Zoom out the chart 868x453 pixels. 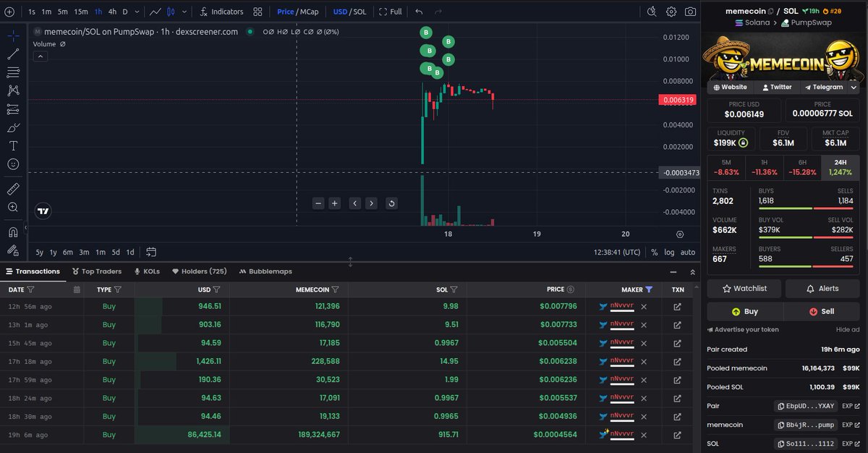tap(318, 203)
